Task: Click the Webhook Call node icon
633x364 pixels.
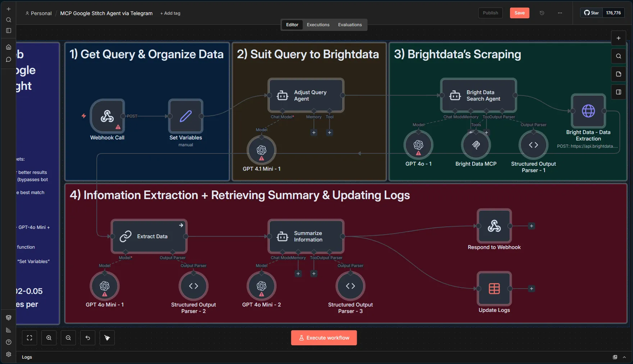Action: pos(107,116)
